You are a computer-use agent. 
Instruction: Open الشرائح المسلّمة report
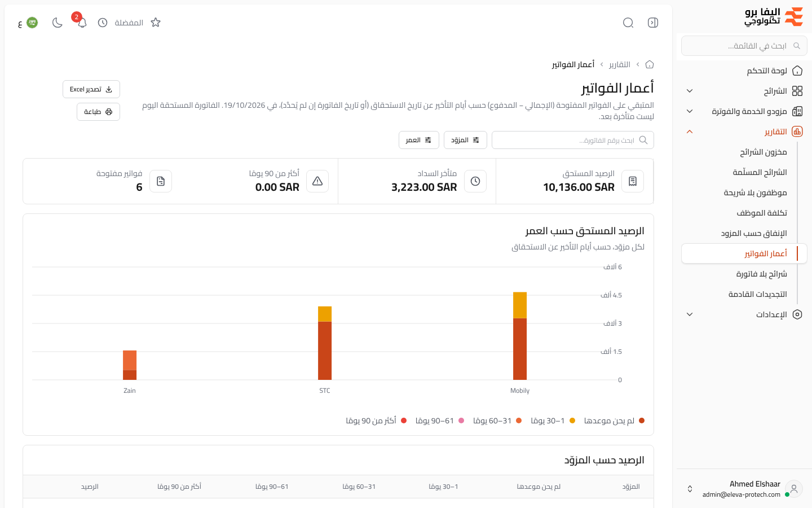tap(760, 172)
